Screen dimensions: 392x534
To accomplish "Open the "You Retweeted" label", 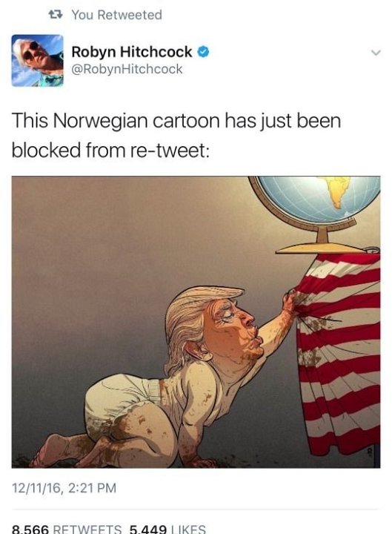I will click(117, 15).
